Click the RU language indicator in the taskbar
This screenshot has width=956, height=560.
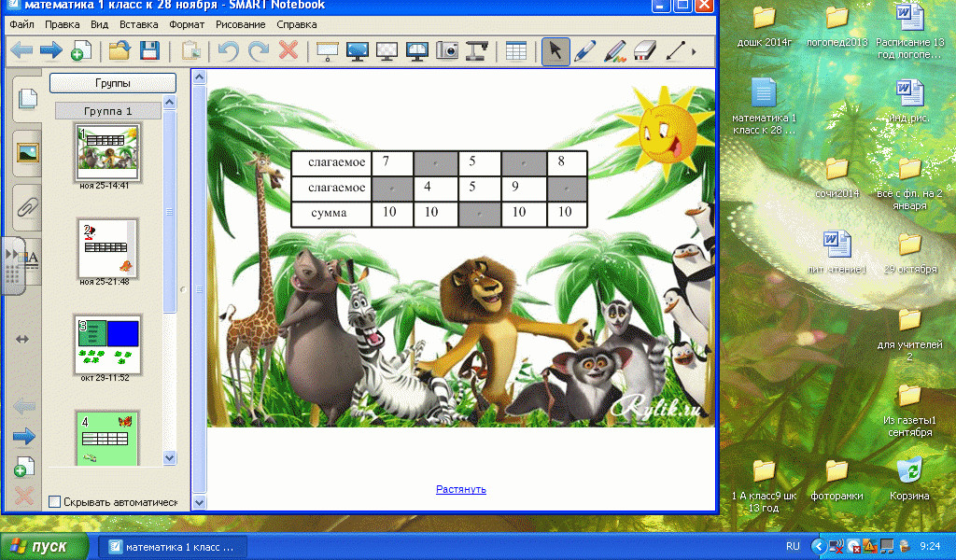point(793,546)
